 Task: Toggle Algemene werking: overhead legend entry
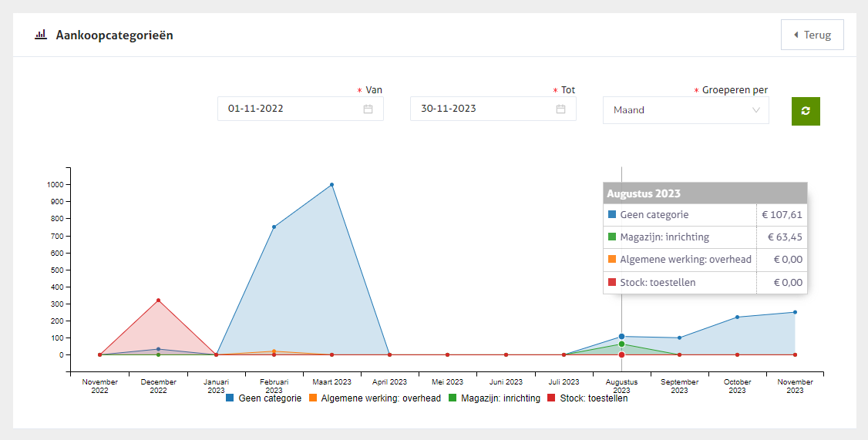coord(375,398)
